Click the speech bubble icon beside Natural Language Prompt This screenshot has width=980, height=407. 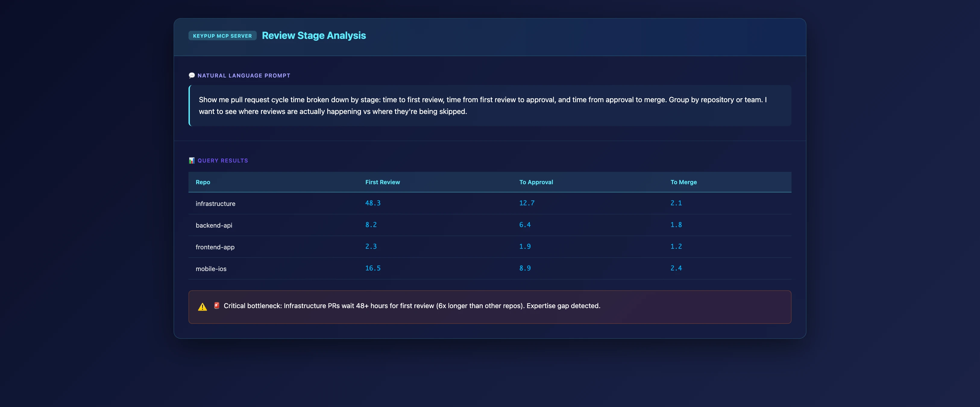pyautogui.click(x=192, y=75)
